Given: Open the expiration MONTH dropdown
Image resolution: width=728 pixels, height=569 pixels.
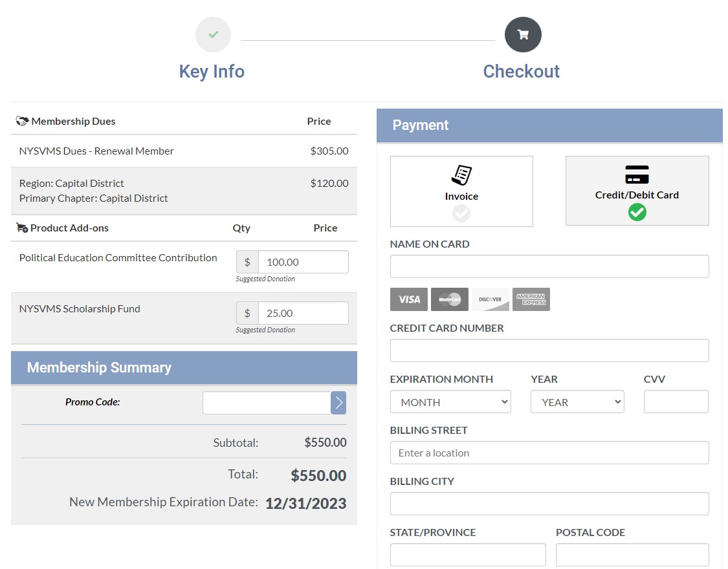Looking at the screenshot, I should click(450, 402).
